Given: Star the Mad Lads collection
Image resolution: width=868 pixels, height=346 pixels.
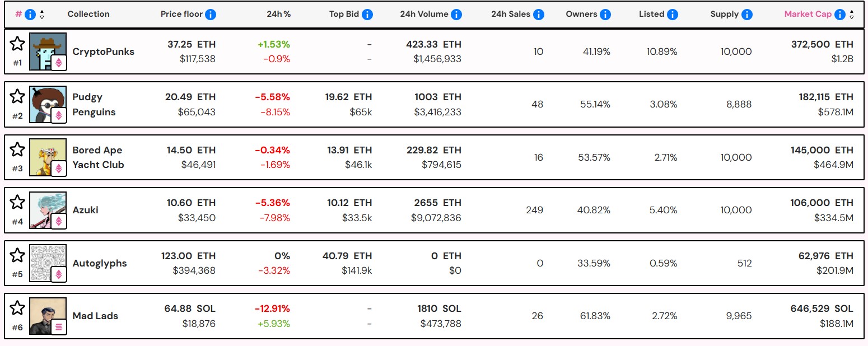Looking at the screenshot, I should [x=17, y=308].
